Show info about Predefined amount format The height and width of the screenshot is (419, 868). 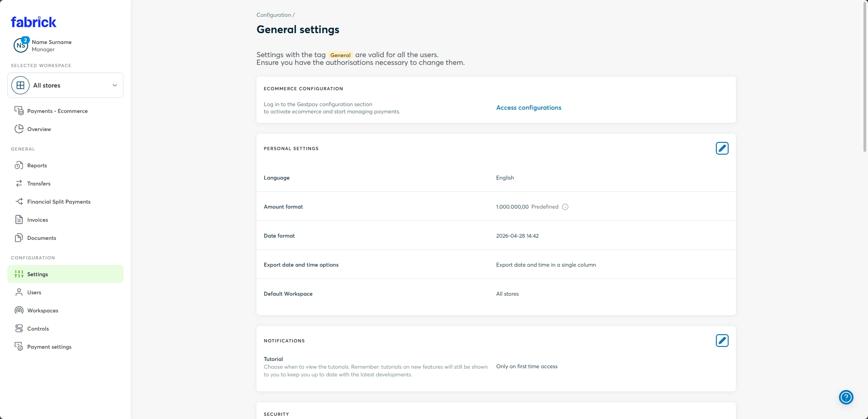pos(565,207)
